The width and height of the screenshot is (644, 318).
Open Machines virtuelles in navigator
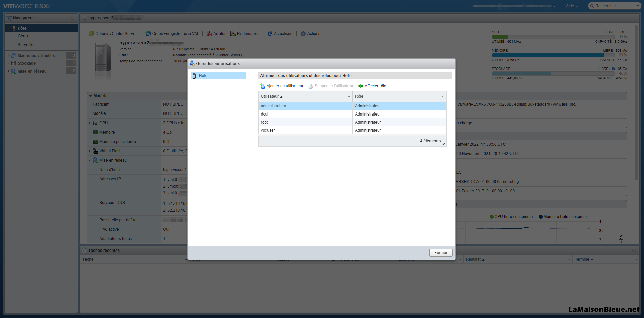coord(36,56)
